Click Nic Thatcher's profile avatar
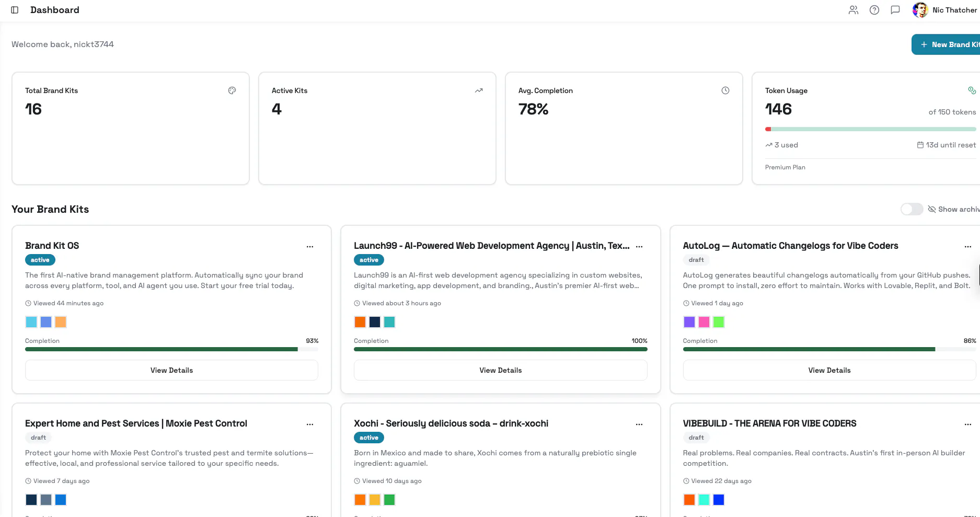 pyautogui.click(x=920, y=10)
